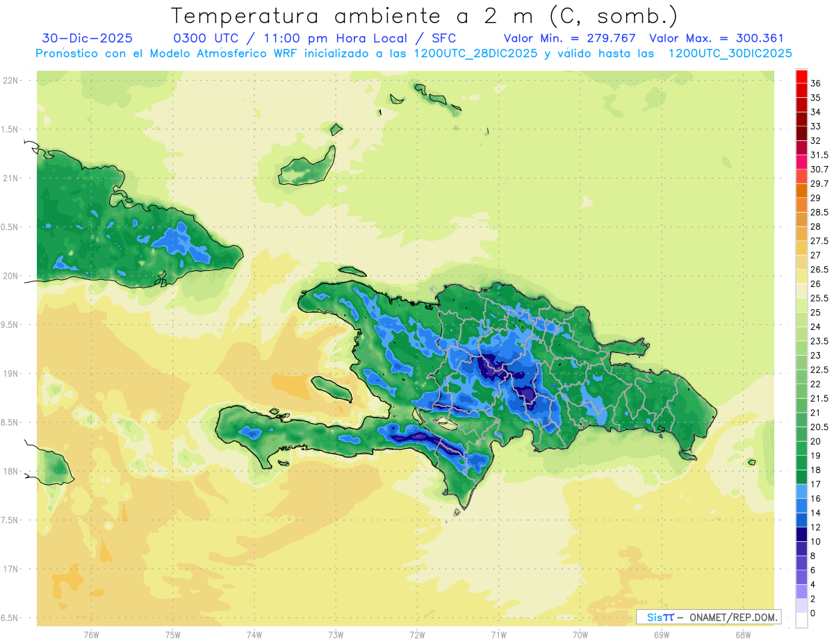Click the white swatch below the 0 label
The width and height of the screenshot is (834, 644).
(801, 620)
